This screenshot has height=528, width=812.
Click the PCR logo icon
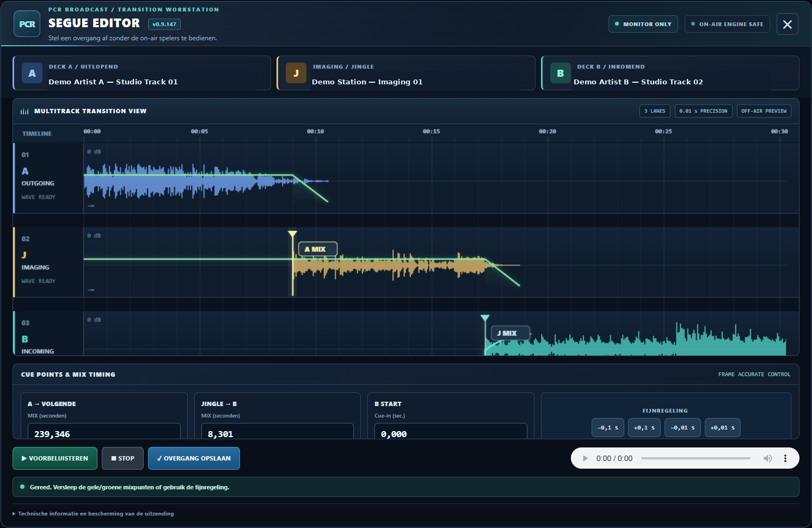(27, 24)
